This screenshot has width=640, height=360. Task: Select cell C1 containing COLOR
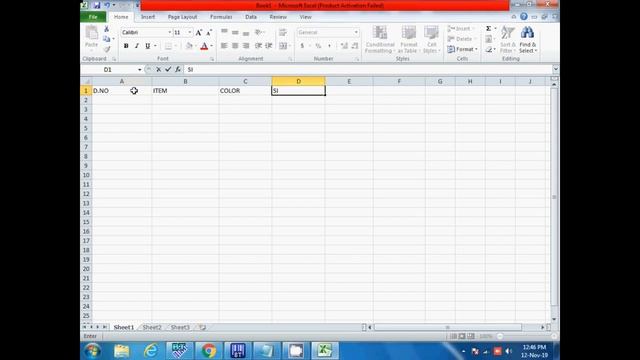pos(245,91)
